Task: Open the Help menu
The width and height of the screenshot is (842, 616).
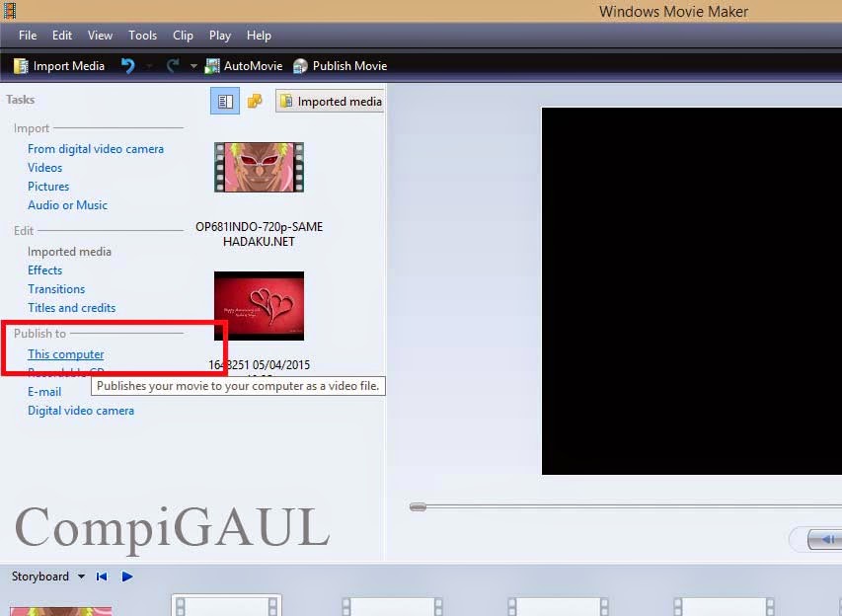Action: [x=259, y=36]
